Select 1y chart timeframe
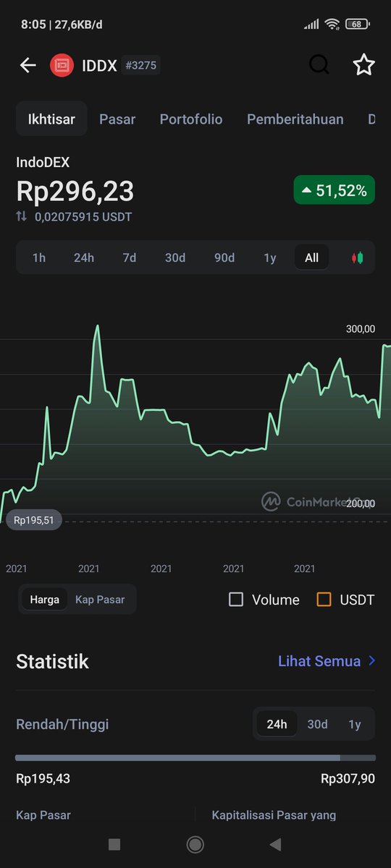The image size is (391, 868). click(x=270, y=258)
